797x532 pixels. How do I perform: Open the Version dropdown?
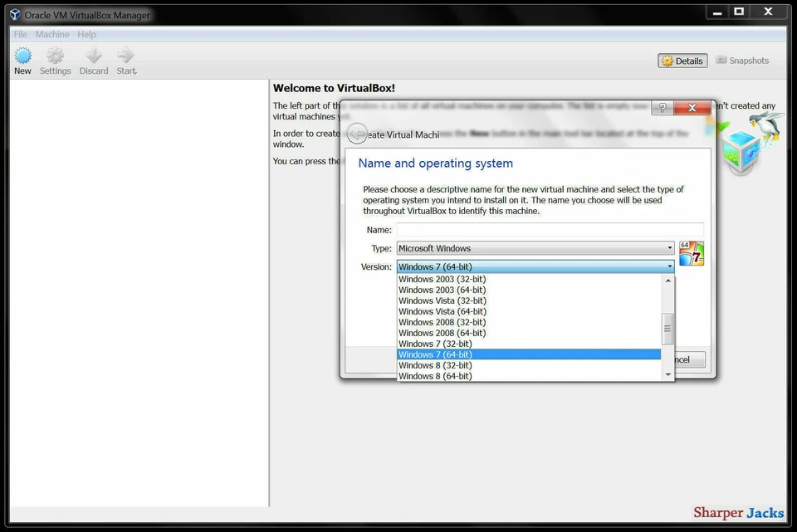pyautogui.click(x=671, y=266)
